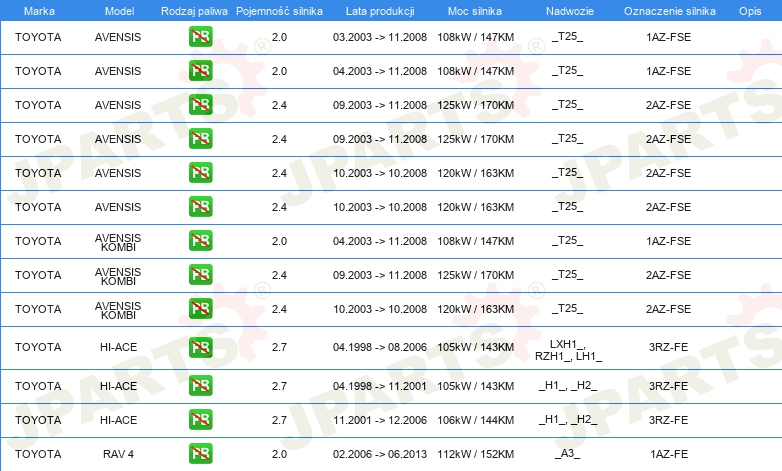Click the 2.0 engine capacity in the RAV 4 row

[x=279, y=454]
